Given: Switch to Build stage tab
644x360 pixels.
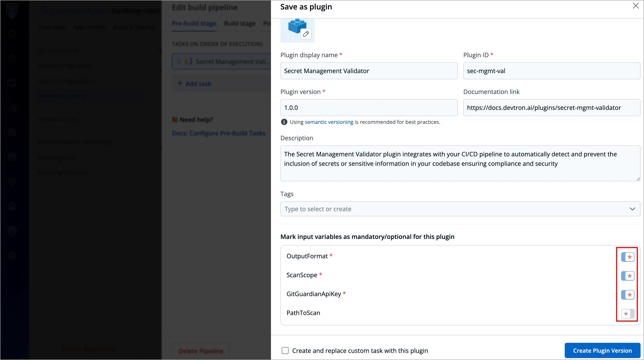Looking at the screenshot, I should (x=240, y=23).
